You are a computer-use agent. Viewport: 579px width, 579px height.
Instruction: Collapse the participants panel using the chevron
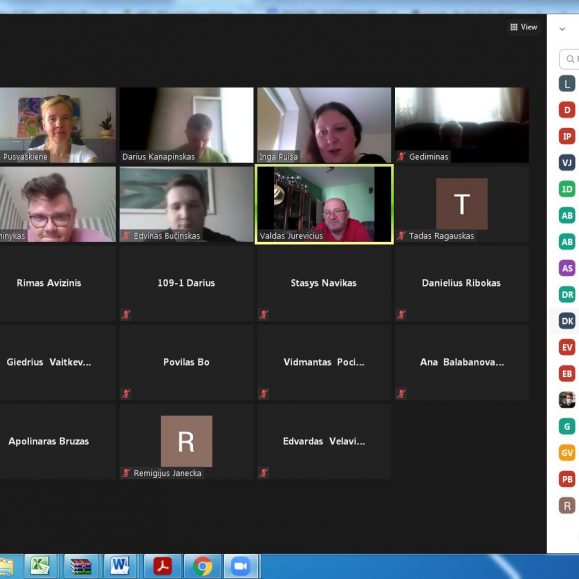[562, 29]
